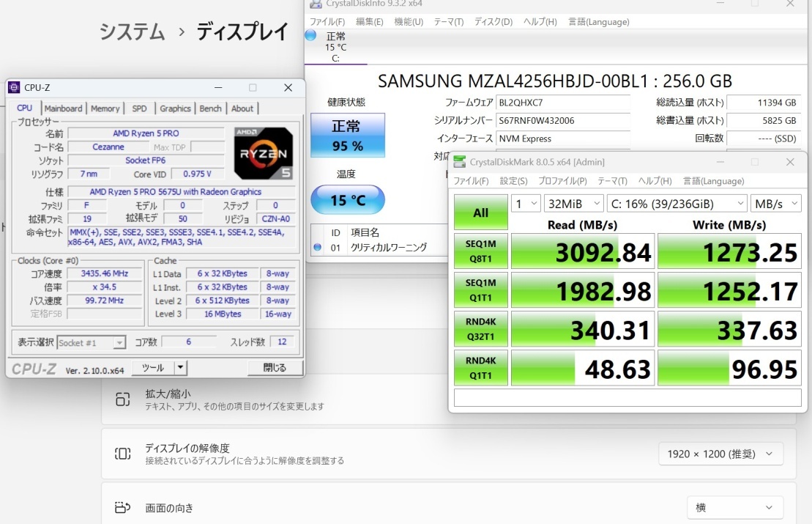Screen dimensions: 812x524
Task: Click the green All benchmark button
Action: (x=480, y=213)
